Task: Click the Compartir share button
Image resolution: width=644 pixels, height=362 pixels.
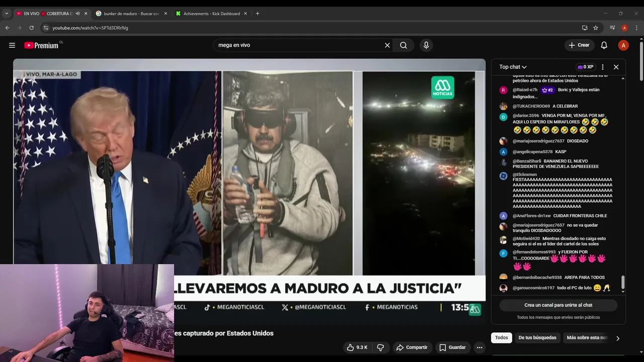Action: (x=412, y=347)
